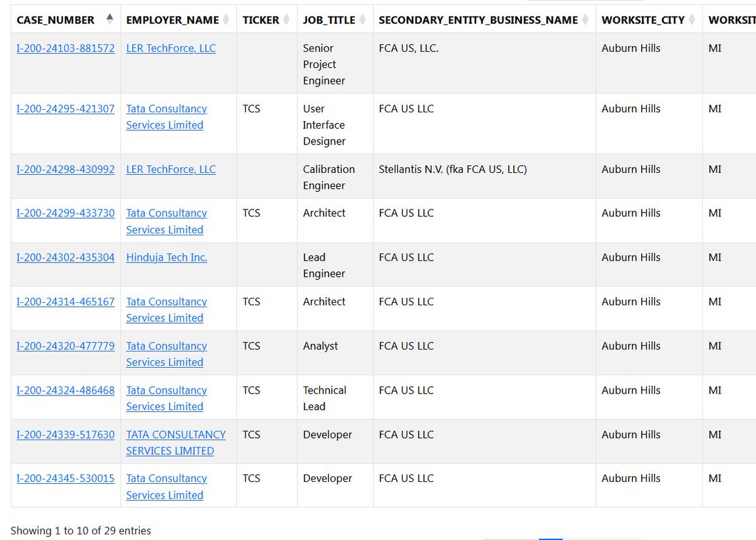Sort by SECONDARY_ENTITY_BUSINESS_NAME sort icon

(x=585, y=20)
